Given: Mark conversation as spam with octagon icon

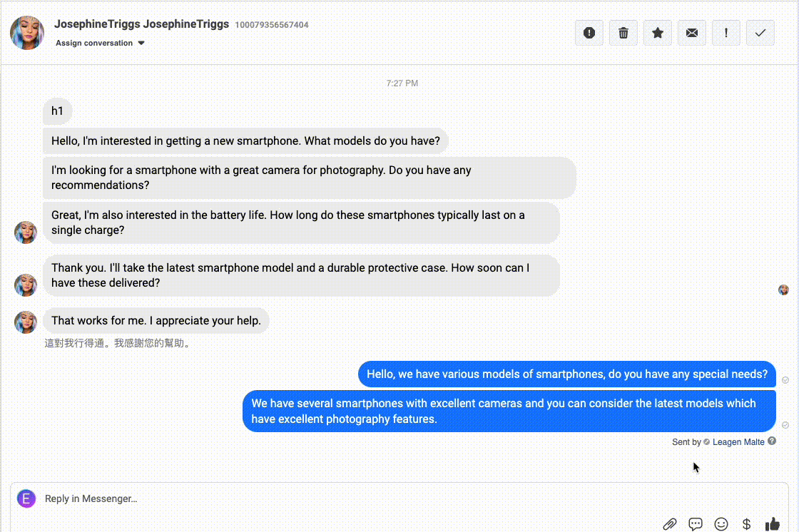Looking at the screenshot, I should coord(589,33).
